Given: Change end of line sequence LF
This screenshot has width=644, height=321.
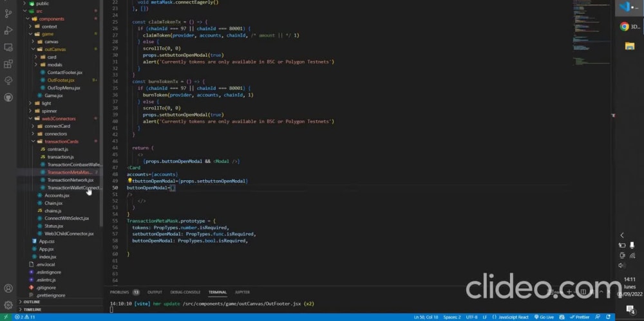Looking at the screenshot, I should pos(485,317).
